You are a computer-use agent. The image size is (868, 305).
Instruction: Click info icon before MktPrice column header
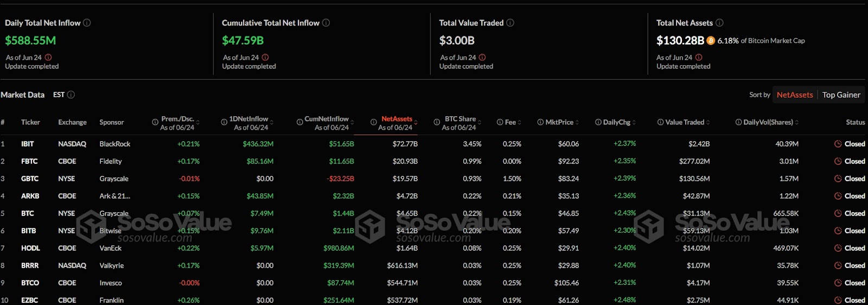coord(540,122)
